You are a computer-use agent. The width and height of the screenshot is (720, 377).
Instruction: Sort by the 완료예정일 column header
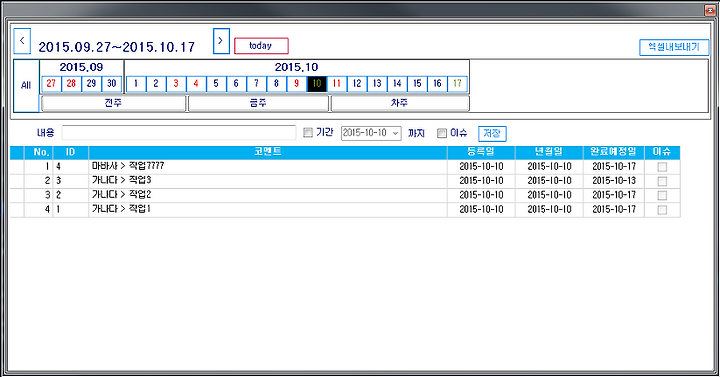[x=614, y=152]
